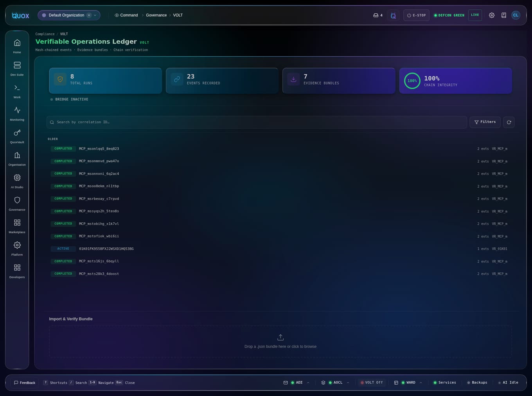The width and height of the screenshot is (532, 396).
Task: Open Organisation in the sidebar
Action: pos(17,158)
